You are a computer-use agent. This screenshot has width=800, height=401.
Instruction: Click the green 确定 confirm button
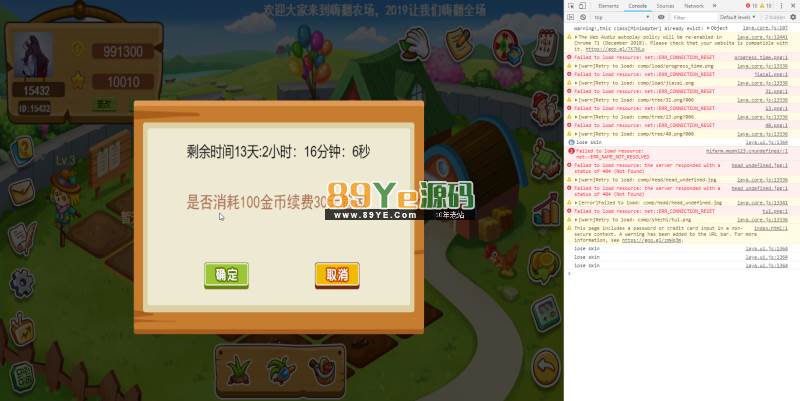(227, 275)
